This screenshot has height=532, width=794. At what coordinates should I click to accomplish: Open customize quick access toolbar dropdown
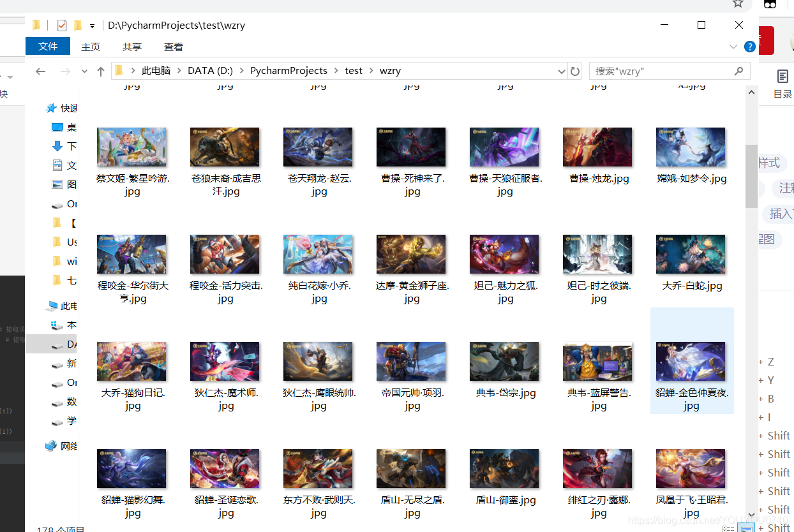92,26
